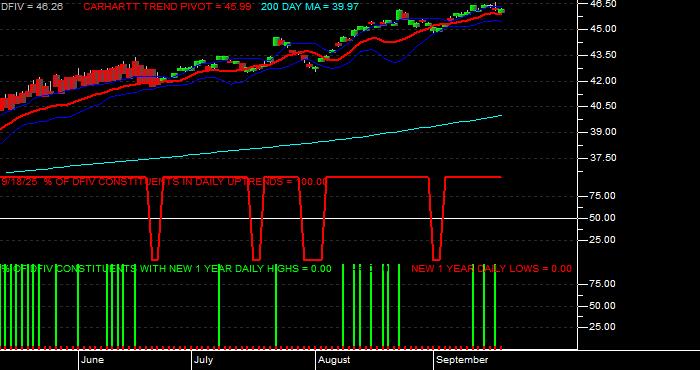Click the DFIV = 46.26 price label
The height and width of the screenshot is (370, 700).
[32, 7]
